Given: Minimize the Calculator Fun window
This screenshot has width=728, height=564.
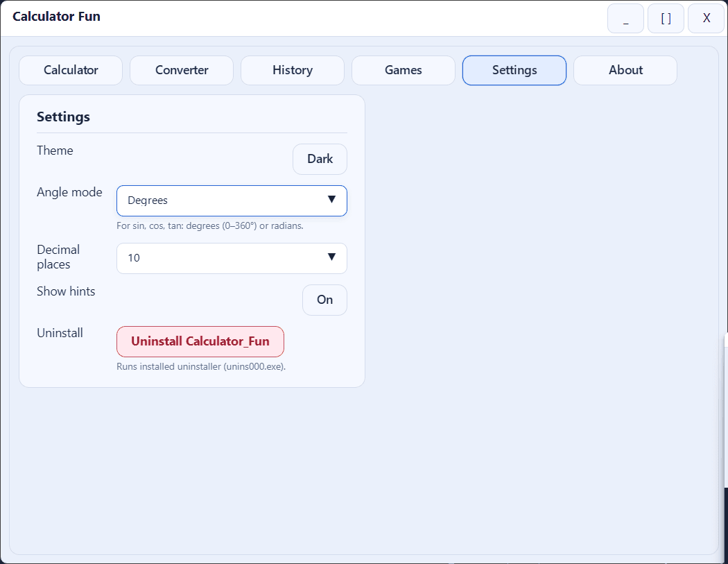Looking at the screenshot, I should click(x=625, y=19).
